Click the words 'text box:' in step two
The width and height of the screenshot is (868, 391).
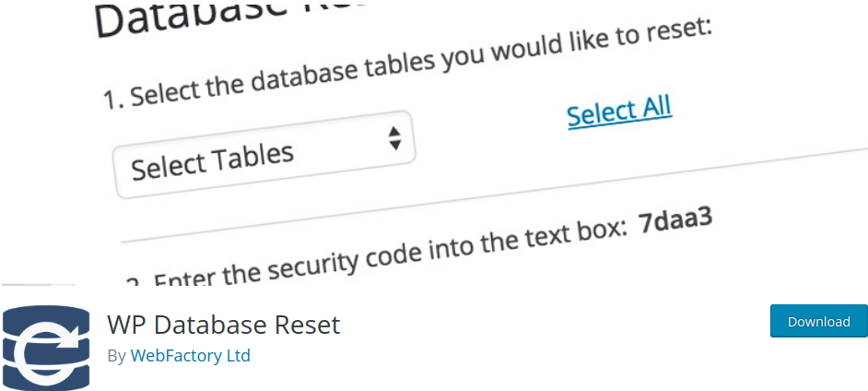point(586,231)
